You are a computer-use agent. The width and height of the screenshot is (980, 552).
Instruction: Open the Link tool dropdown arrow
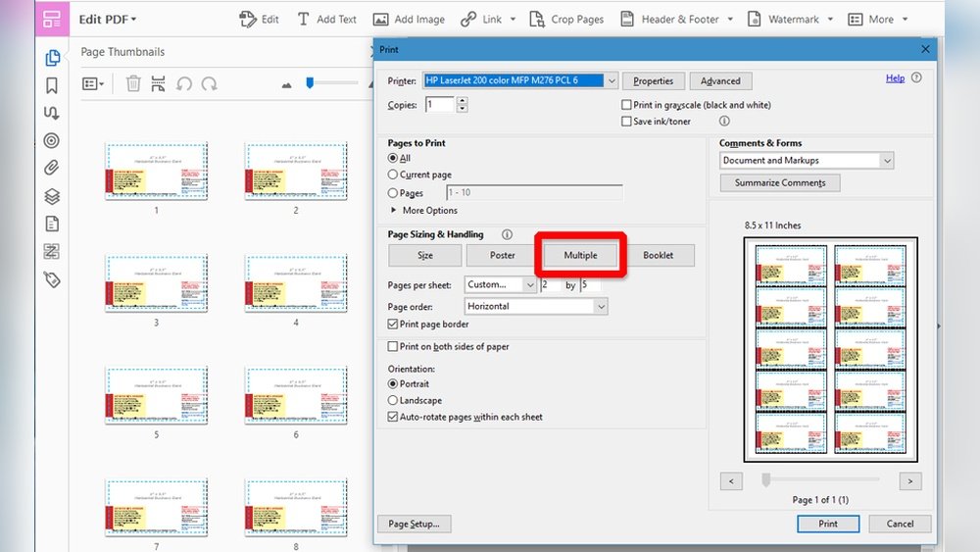pos(513,20)
